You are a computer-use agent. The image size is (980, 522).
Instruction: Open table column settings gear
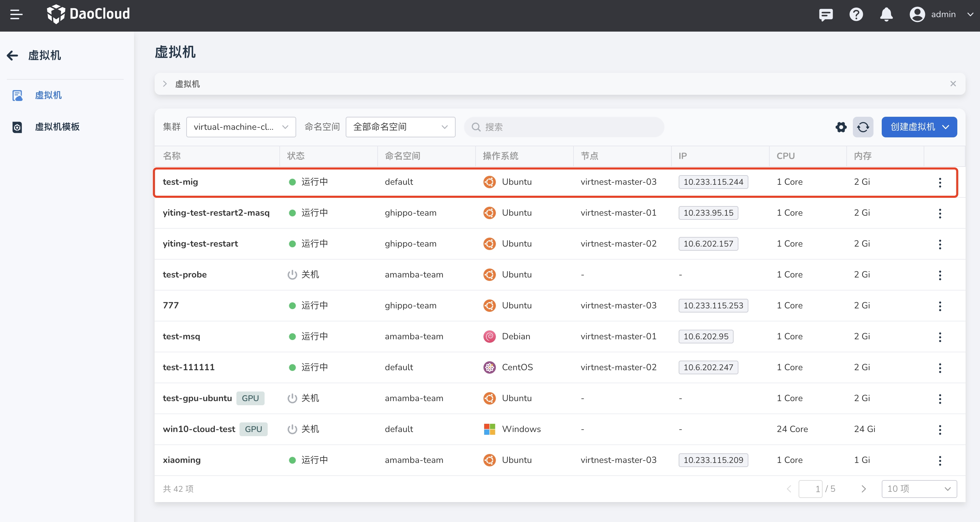[x=841, y=127]
